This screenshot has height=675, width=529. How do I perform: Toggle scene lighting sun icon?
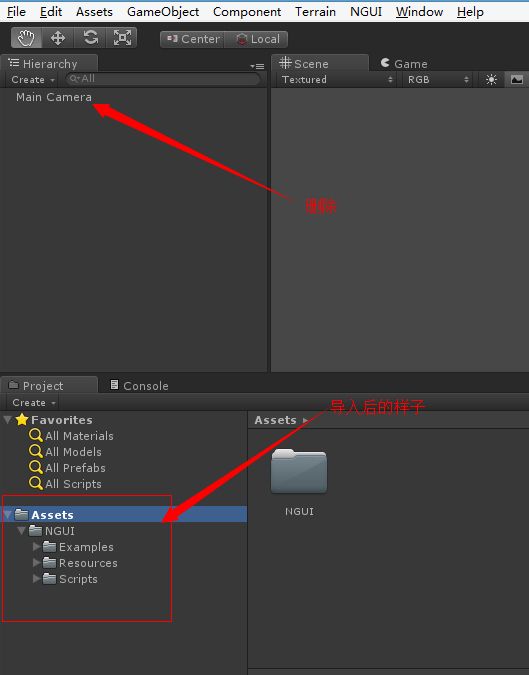pos(491,80)
